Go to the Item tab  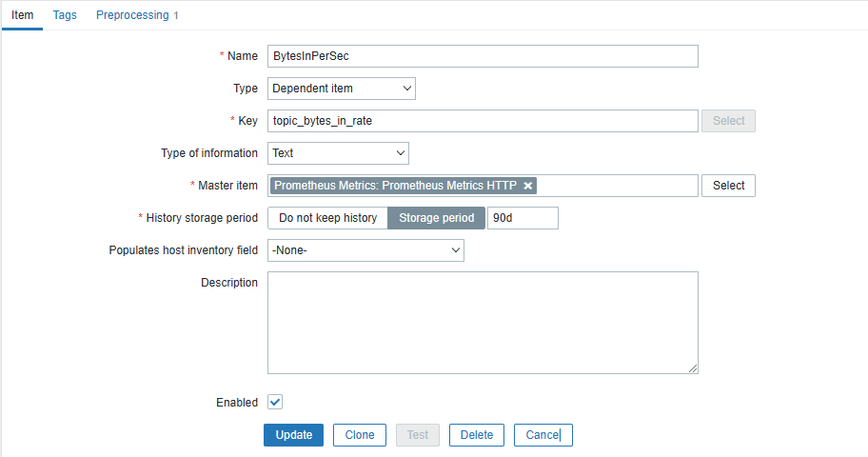[x=22, y=15]
